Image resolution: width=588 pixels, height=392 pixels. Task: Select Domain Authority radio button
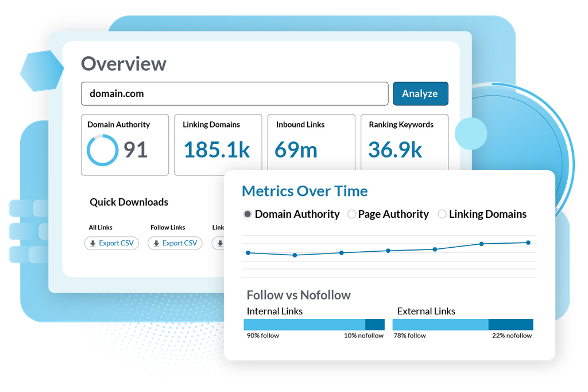point(247,214)
